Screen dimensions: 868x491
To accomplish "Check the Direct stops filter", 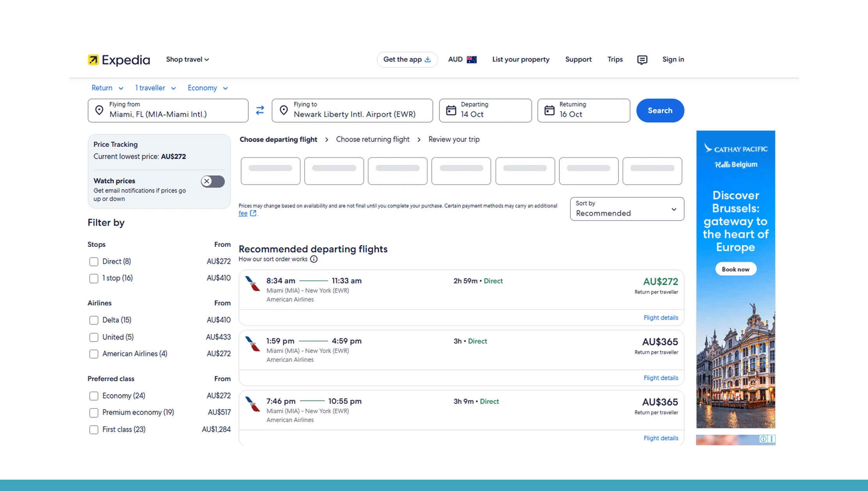I will click(x=94, y=261).
